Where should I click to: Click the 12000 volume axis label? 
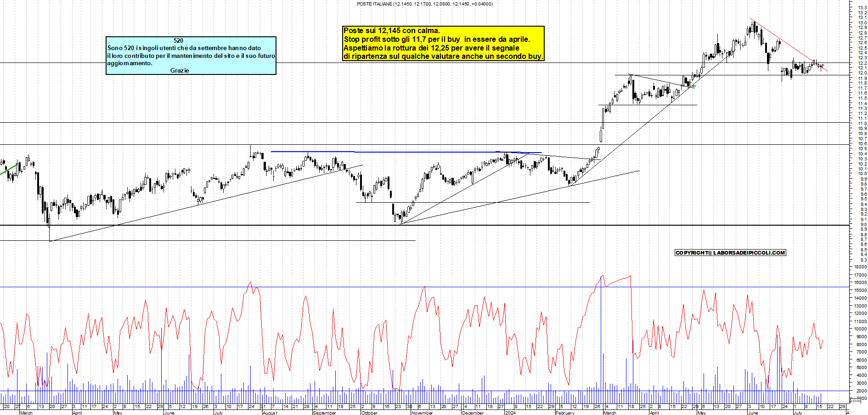[x=860, y=313]
